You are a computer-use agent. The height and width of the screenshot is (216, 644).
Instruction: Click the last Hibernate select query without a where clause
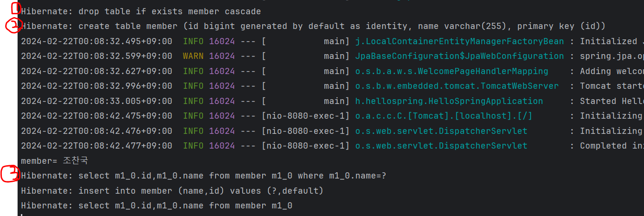157,206
